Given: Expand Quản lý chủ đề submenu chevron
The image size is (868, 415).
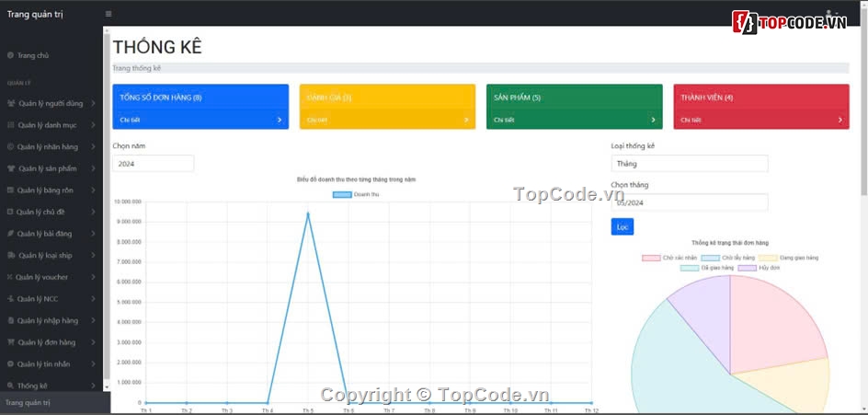Looking at the screenshot, I should point(93,212).
